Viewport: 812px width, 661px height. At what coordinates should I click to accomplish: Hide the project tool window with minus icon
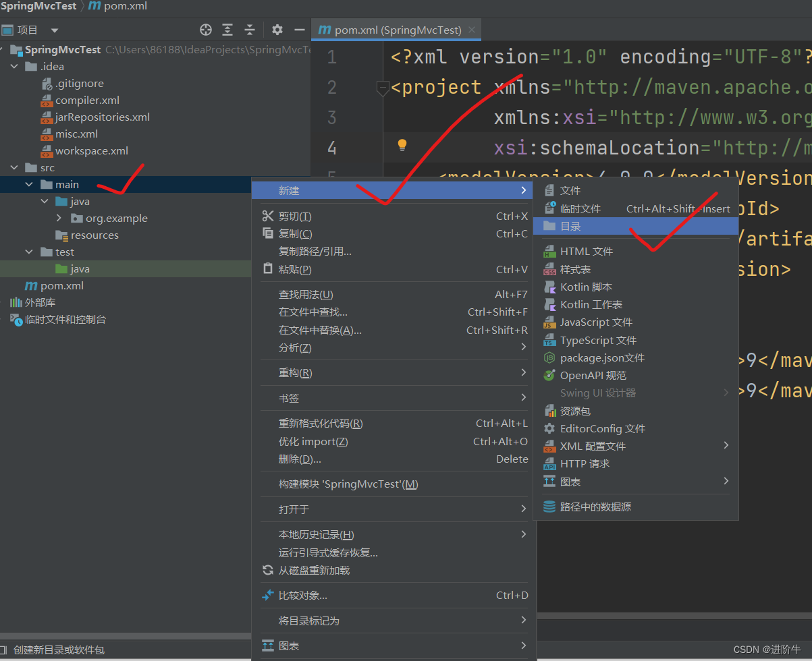click(300, 30)
